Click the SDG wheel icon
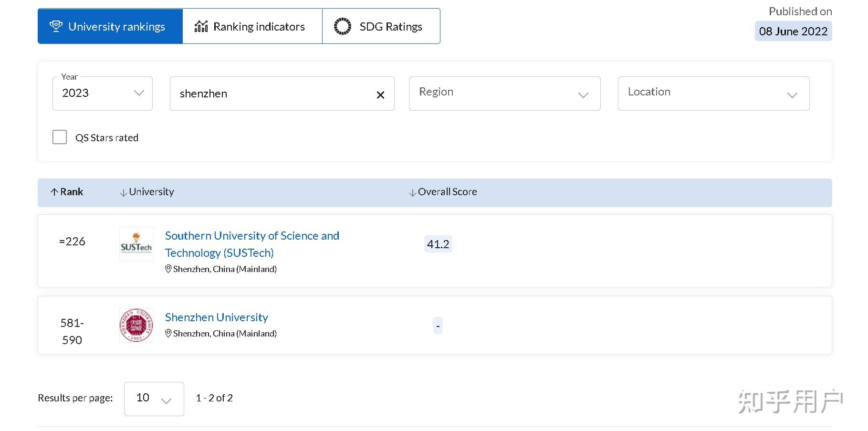Image resolution: width=868 pixels, height=431 pixels. tap(342, 26)
